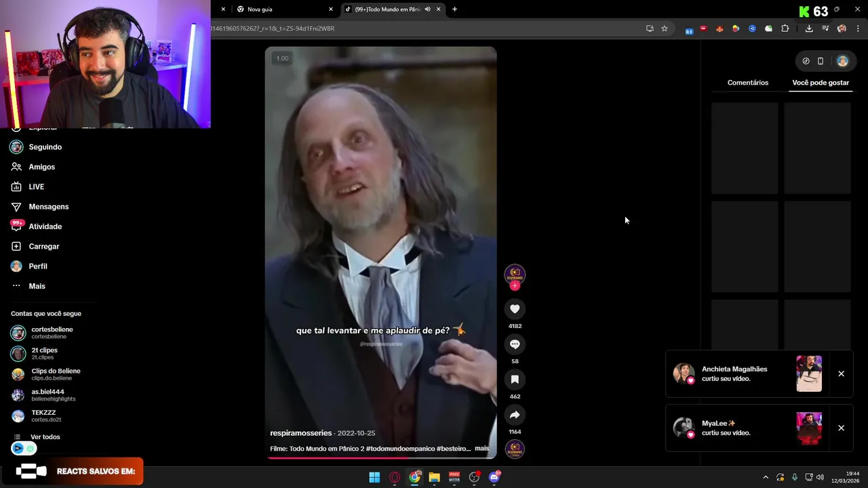Open Atividade notifications in the sidebar
Screen dimensions: 868x488
[x=37, y=226]
